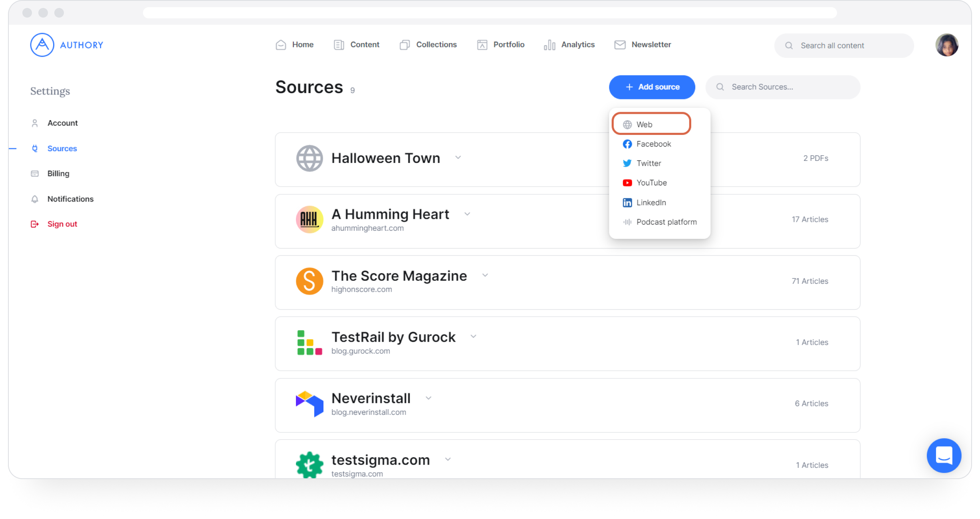Click the Twitter bird icon
The height and width of the screenshot is (519, 980).
pos(627,163)
